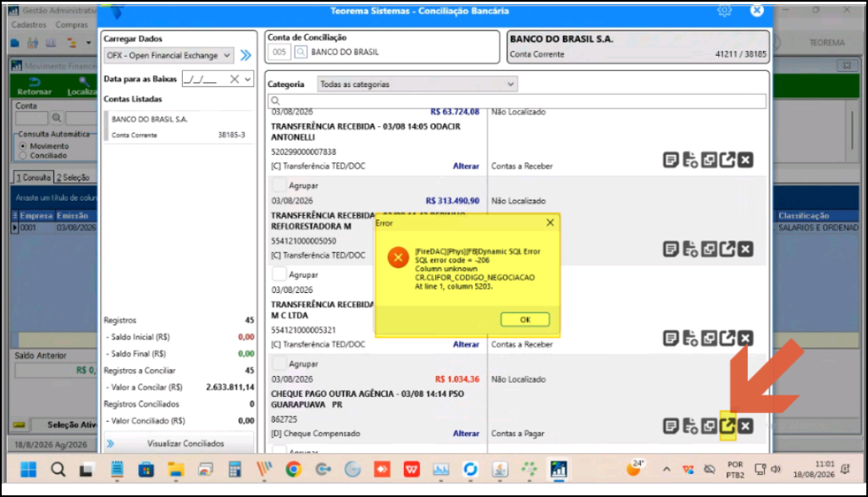Click magnifier lookup icon in Conta de Conciliação
The image size is (868, 497).
click(301, 52)
